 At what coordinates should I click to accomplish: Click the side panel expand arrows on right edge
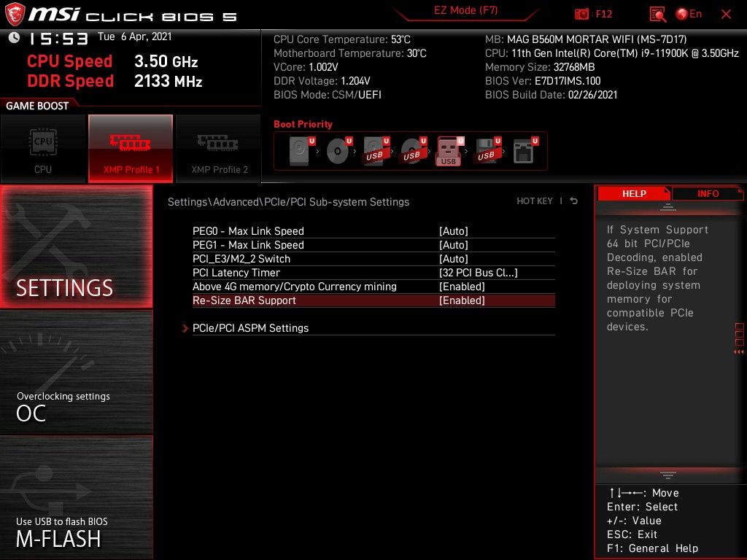pos(738,352)
